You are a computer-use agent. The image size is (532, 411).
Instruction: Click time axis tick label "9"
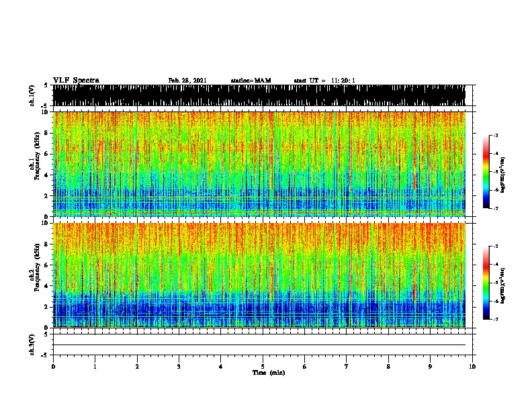430,367
